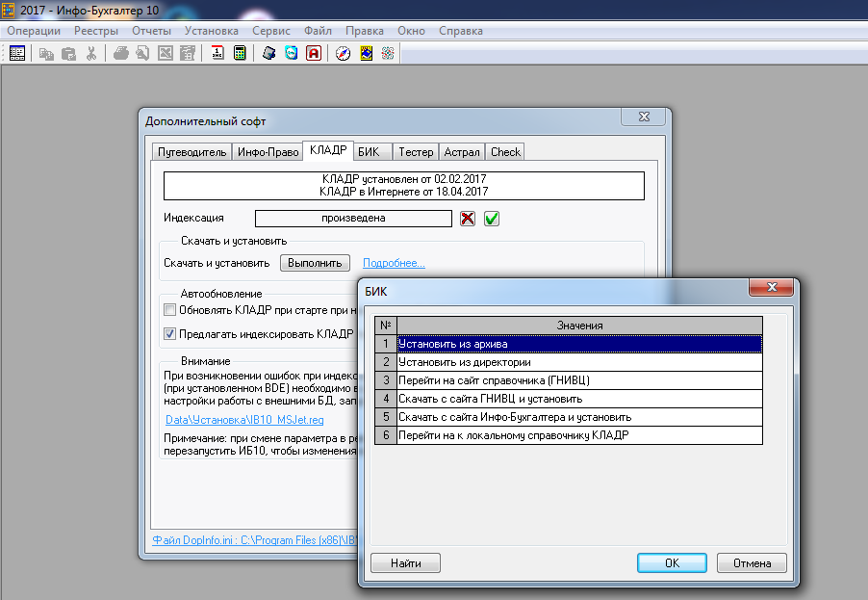Screen dimensions: 868x600
Task: Select row 'Установить из архива'
Action: click(x=579, y=344)
